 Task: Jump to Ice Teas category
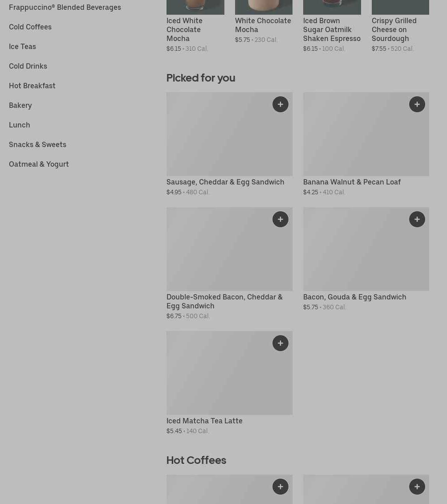[22, 47]
